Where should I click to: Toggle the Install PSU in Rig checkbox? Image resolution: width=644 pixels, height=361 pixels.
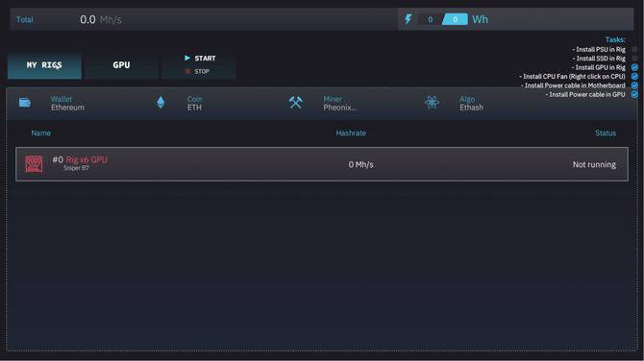[x=634, y=49]
